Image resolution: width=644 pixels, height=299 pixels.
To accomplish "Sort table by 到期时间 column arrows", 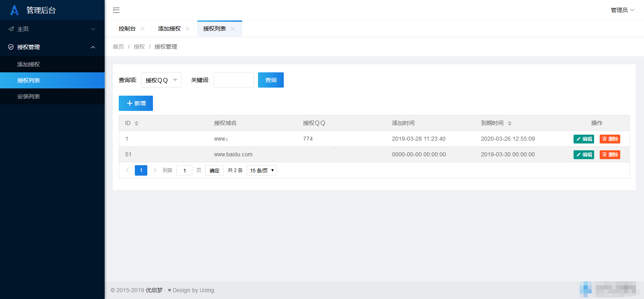I will click(x=510, y=123).
